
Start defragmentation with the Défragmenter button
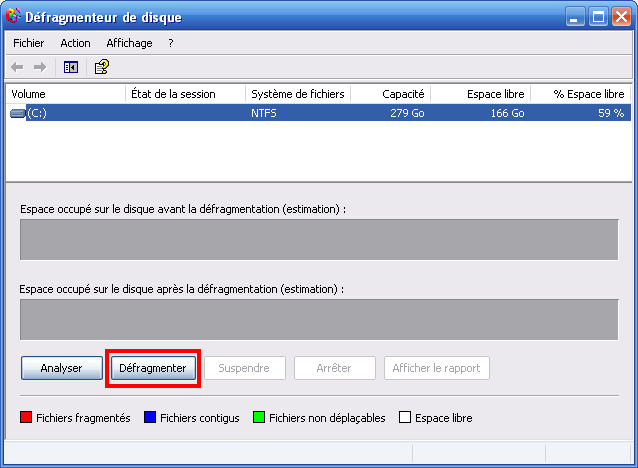coord(153,368)
